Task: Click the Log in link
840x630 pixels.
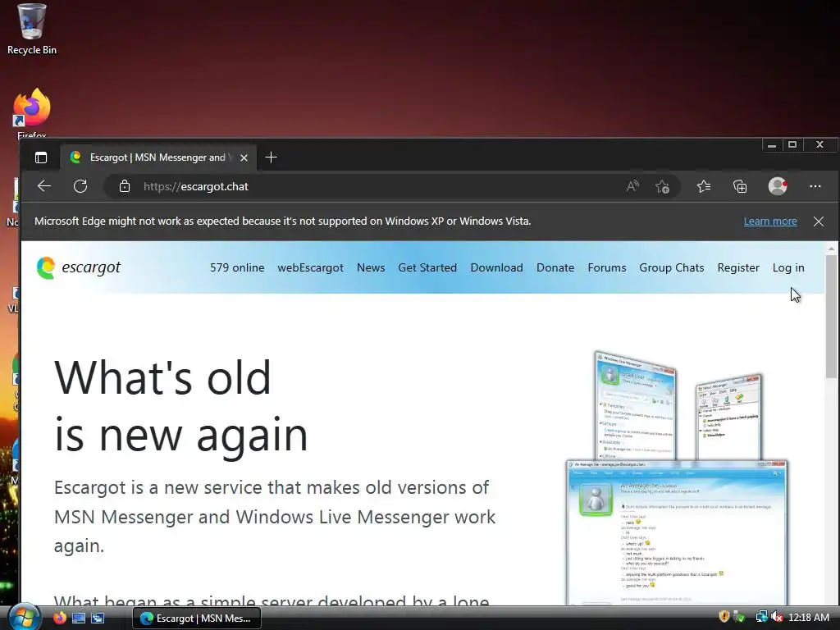Action: click(x=788, y=267)
